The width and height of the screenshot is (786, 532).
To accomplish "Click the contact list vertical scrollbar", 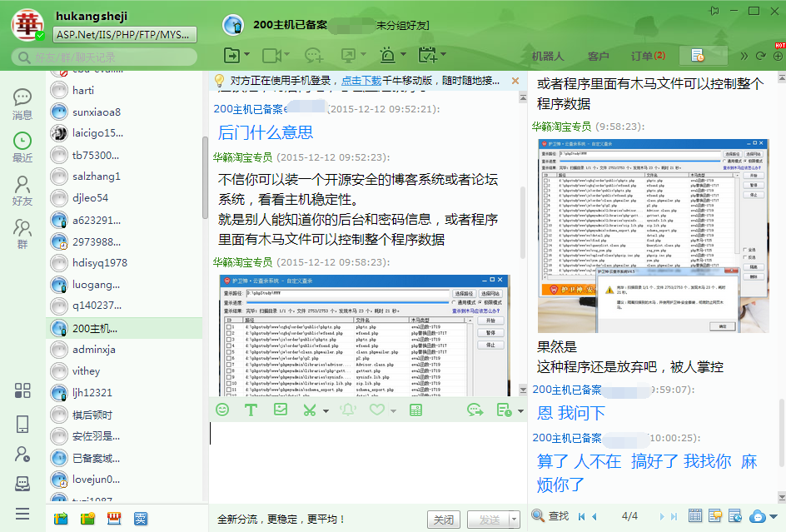I will point(205,178).
